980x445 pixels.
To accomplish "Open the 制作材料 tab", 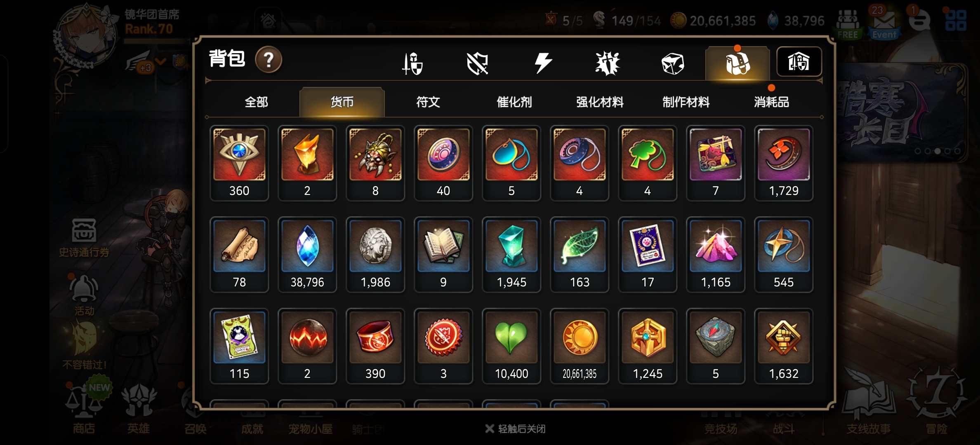I will pos(686,102).
